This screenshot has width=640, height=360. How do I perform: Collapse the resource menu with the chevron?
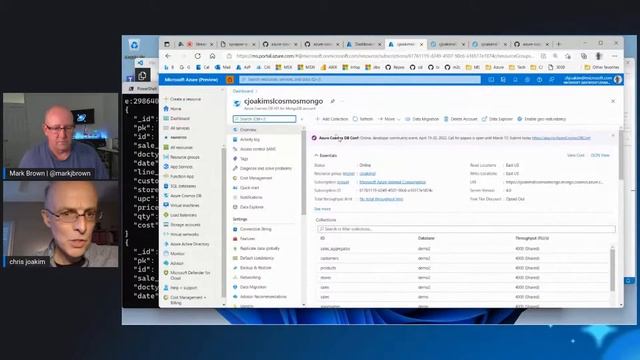click(x=302, y=119)
